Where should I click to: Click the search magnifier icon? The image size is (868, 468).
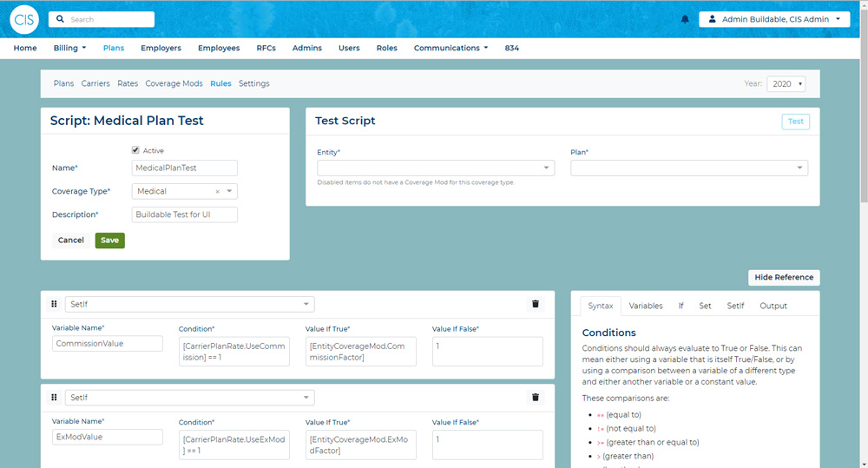point(59,19)
